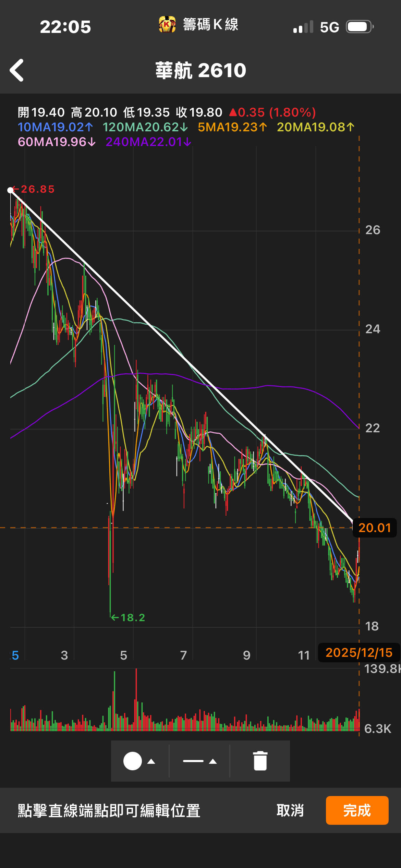Viewport: 401px width, 868px height.
Task: Expand the line thickness arrow
Action: pos(213,761)
